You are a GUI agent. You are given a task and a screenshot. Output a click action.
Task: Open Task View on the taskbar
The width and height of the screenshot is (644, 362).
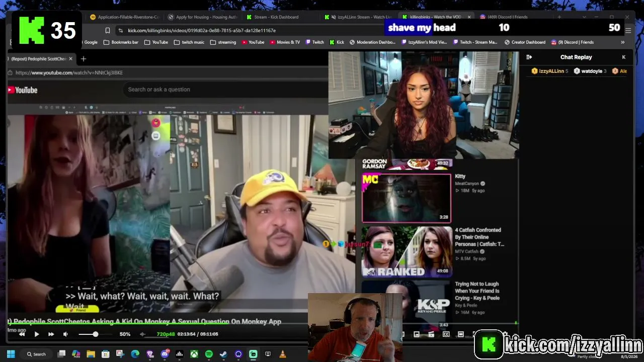61,354
